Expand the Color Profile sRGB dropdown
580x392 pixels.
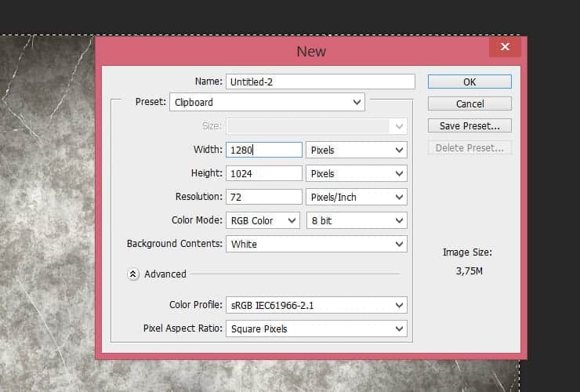[316, 305]
